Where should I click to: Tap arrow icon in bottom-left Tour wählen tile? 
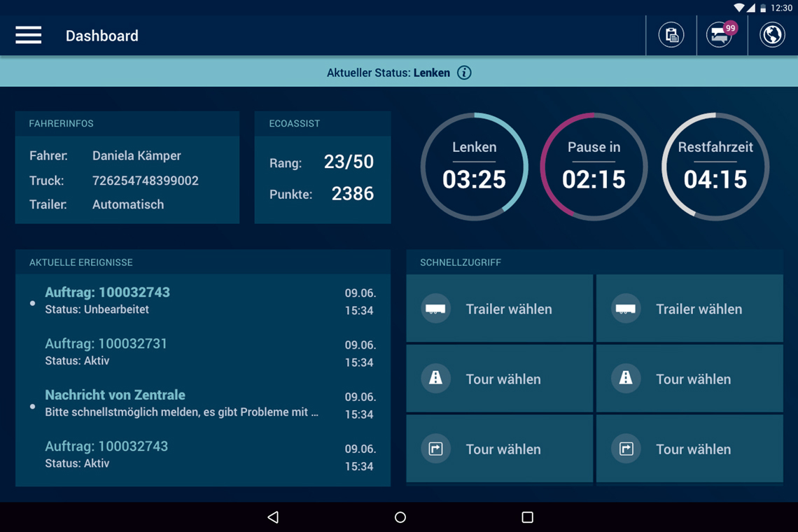click(x=435, y=449)
